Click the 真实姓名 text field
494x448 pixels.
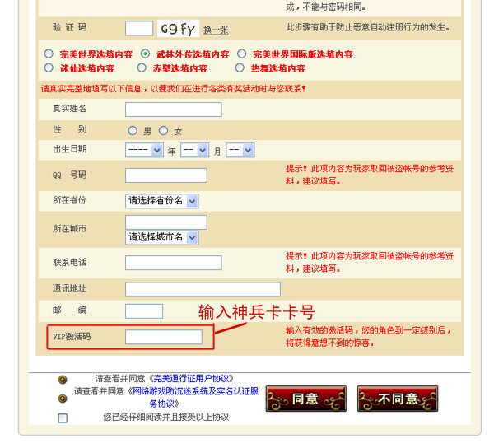pyautogui.click(x=173, y=110)
